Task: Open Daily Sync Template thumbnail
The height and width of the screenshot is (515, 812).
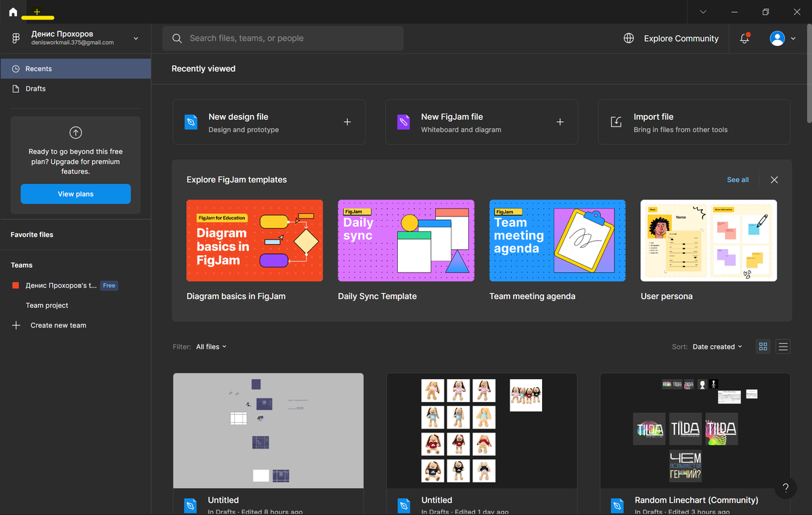Action: [x=406, y=240]
